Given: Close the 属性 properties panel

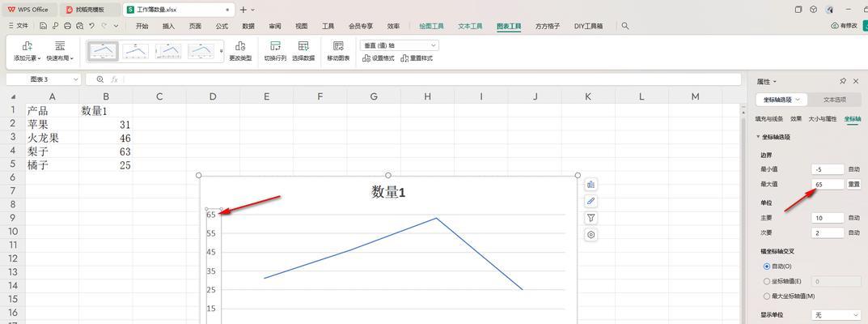Looking at the screenshot, I should click(x=856, y=82).
